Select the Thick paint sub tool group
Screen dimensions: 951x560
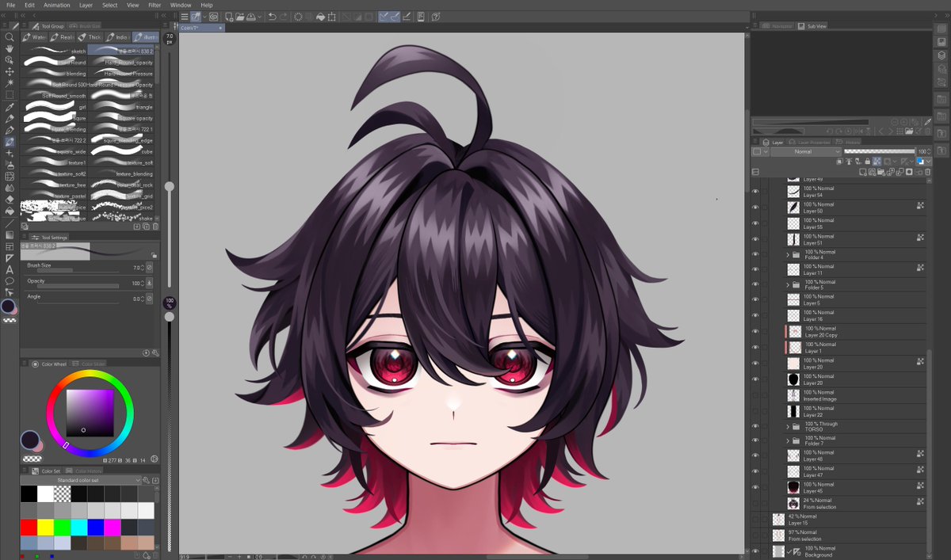click(x=91, y=37)
